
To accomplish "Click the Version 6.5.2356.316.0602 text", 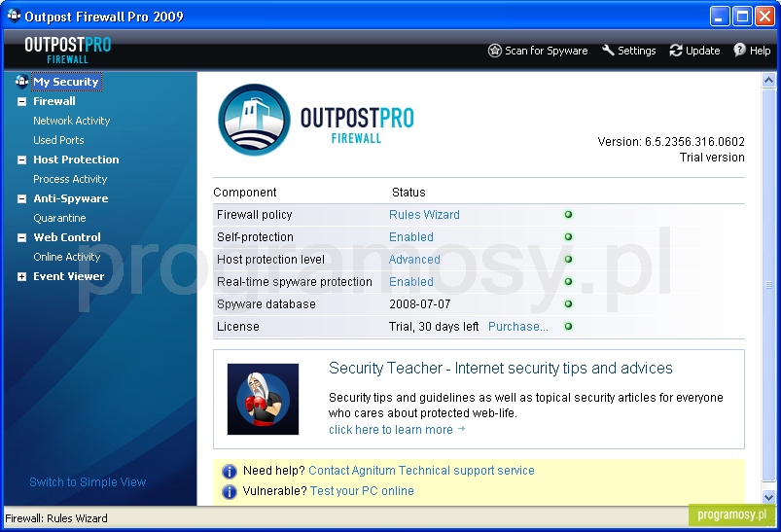I will [671, 141].
